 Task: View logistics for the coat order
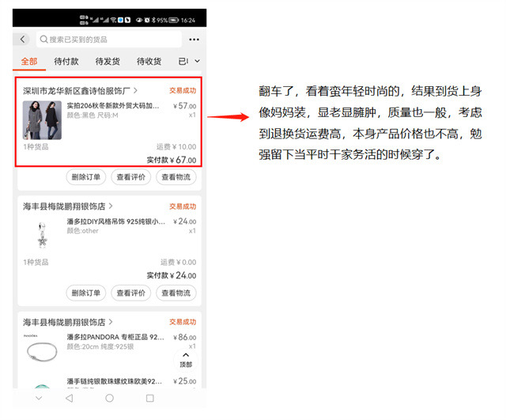tap(176, 177)
